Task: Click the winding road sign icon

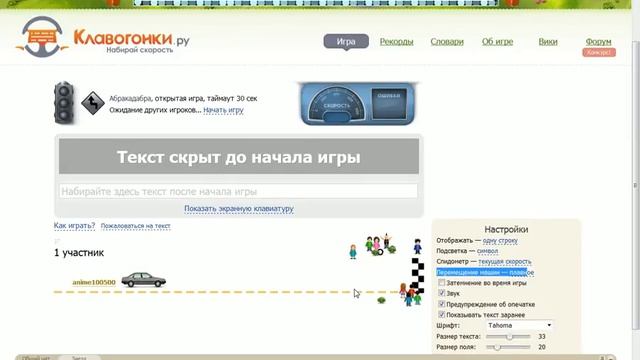Action: point(93,103)
